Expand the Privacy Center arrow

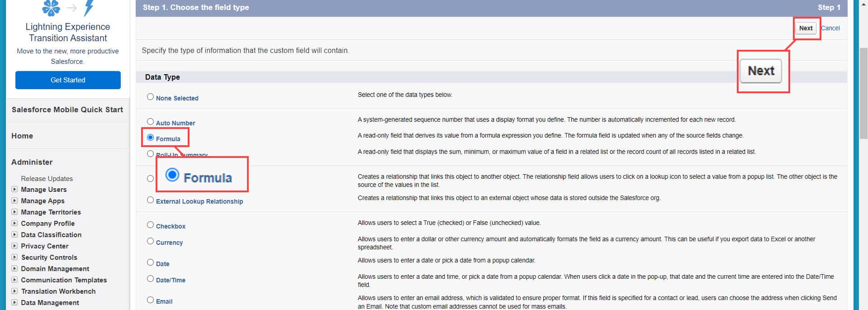pos(14,246)
